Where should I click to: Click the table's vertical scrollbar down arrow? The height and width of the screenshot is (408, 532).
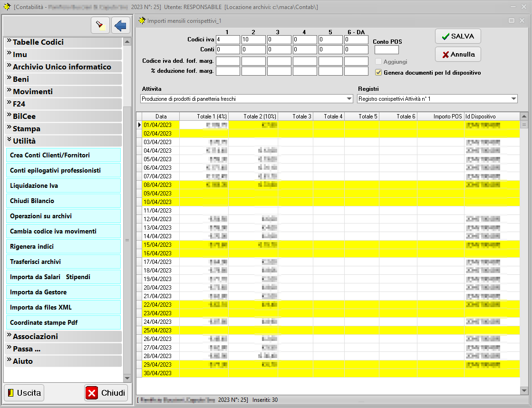click(524, 390)
